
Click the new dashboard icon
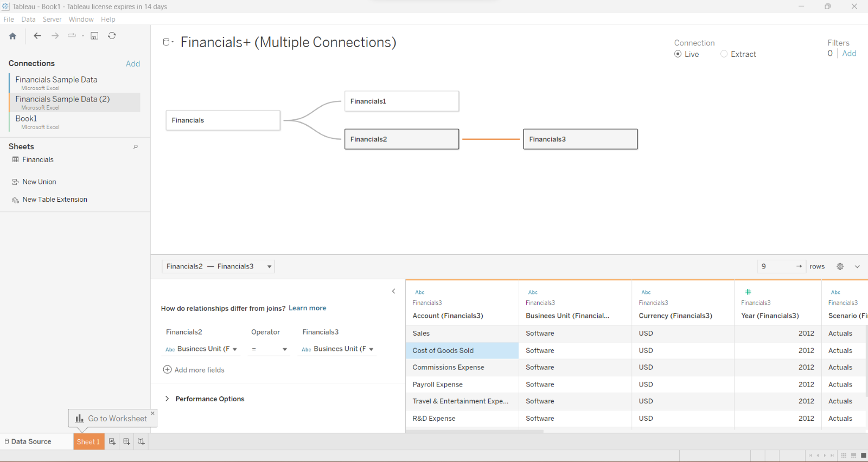126,441
